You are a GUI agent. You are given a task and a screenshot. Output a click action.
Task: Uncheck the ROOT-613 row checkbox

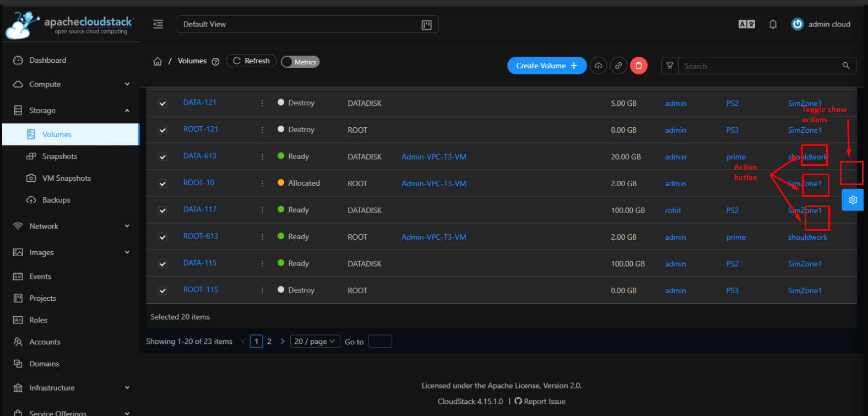(162, 237)
